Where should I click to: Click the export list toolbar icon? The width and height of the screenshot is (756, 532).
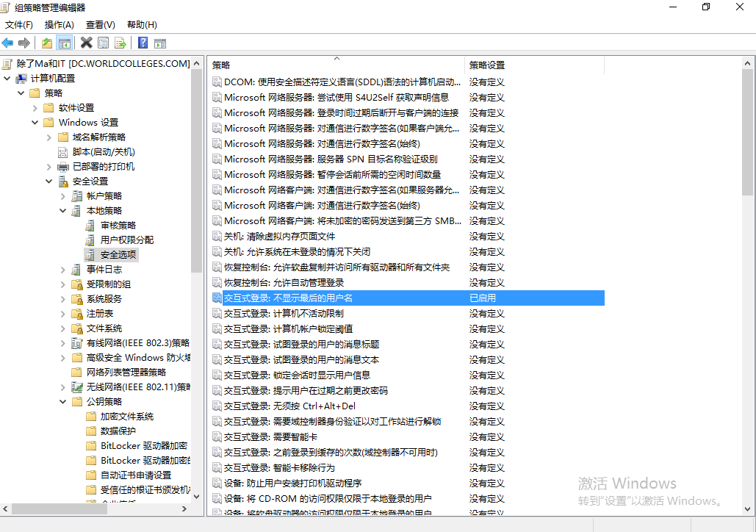(118, 43)
